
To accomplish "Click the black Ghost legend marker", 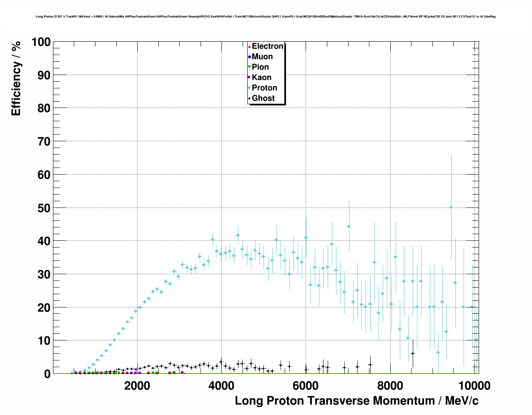I will 249,98.
